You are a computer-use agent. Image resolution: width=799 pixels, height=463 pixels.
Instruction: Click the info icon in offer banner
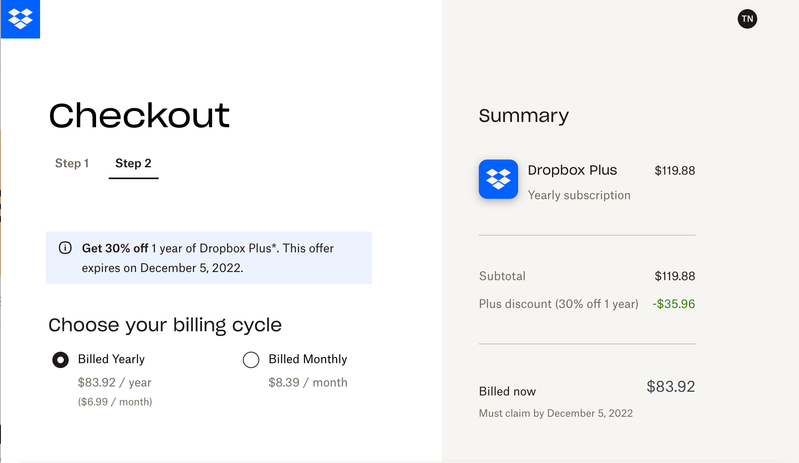65,248
